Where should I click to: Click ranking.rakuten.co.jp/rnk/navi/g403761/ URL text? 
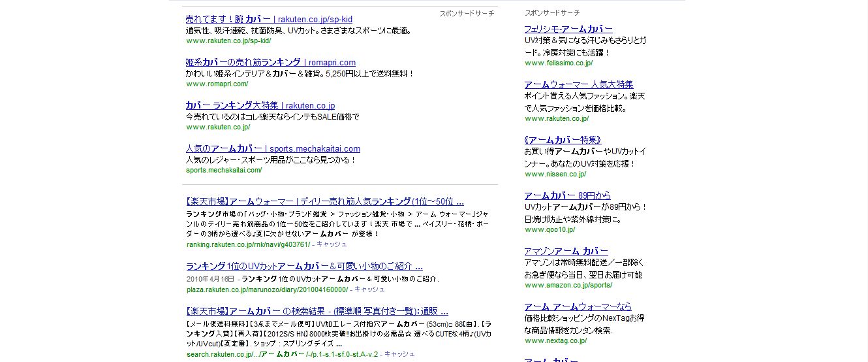pos(248,244)
